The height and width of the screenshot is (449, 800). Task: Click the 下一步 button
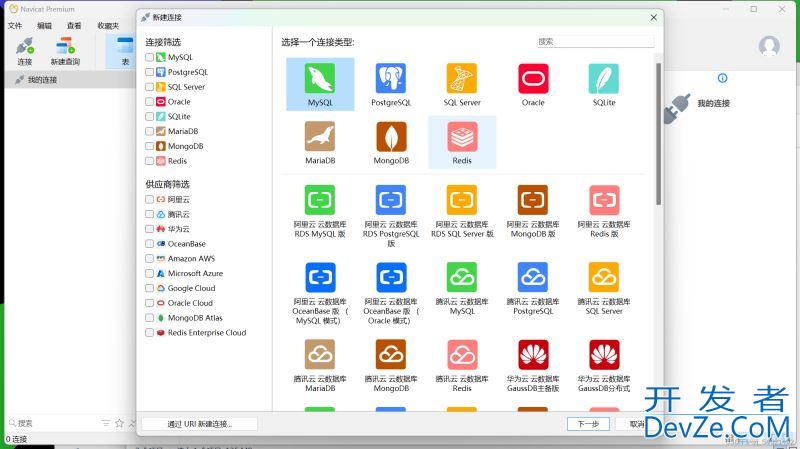(588, 424)
